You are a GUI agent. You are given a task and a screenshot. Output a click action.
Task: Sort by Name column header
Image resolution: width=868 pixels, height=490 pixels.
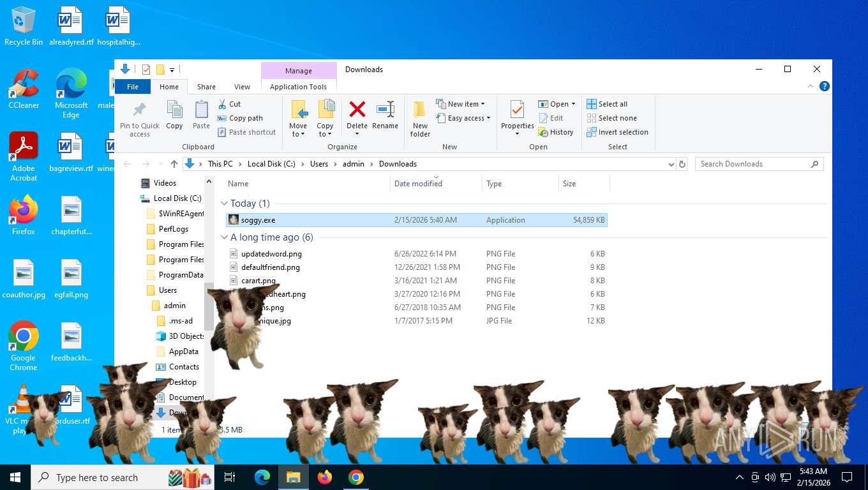(x=238, y=184)
